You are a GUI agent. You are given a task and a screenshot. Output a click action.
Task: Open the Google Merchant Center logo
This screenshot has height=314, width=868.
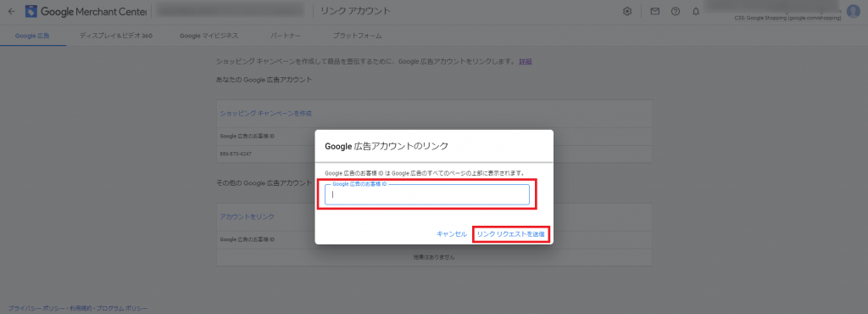86,11
